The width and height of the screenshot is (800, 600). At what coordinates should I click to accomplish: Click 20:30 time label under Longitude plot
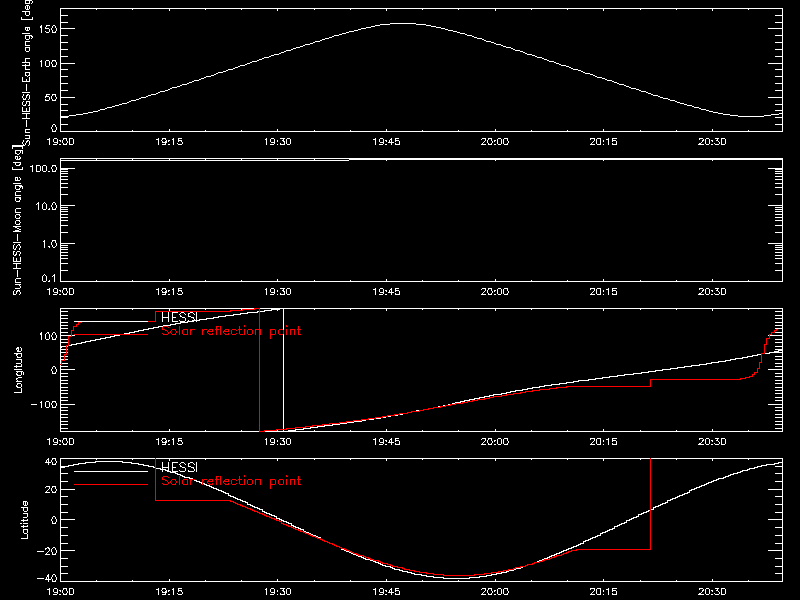click(712, 442)
